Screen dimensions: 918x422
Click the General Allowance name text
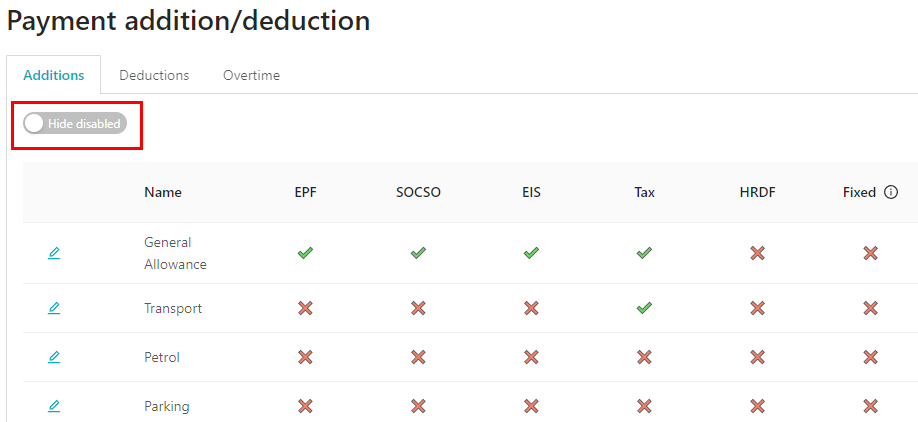(x=175, y=253)
